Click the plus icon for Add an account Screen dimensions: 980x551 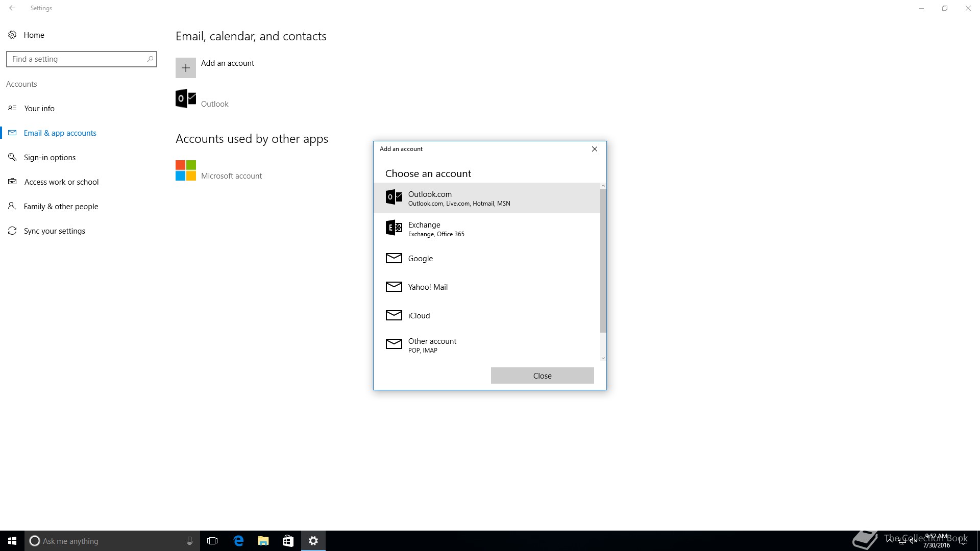[186, 68]
